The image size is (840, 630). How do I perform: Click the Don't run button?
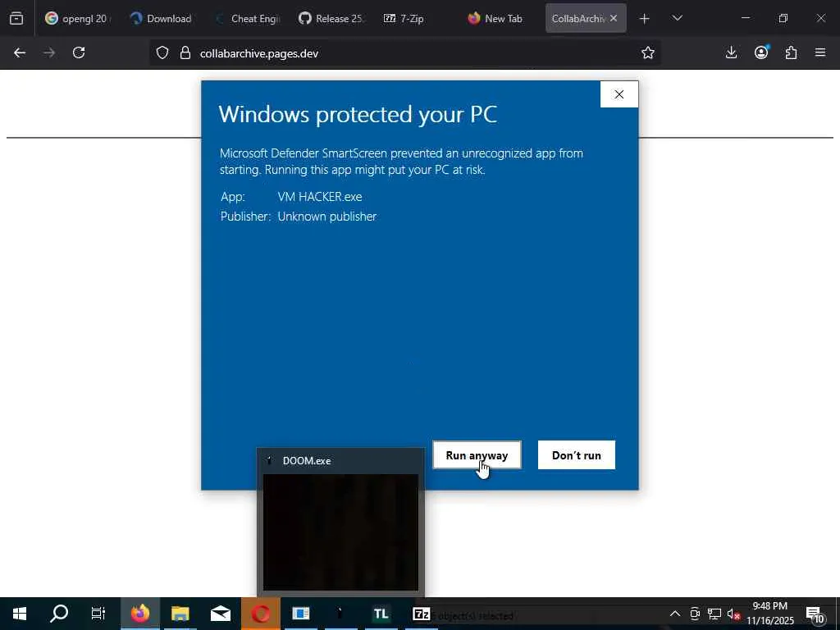[577, 454]
